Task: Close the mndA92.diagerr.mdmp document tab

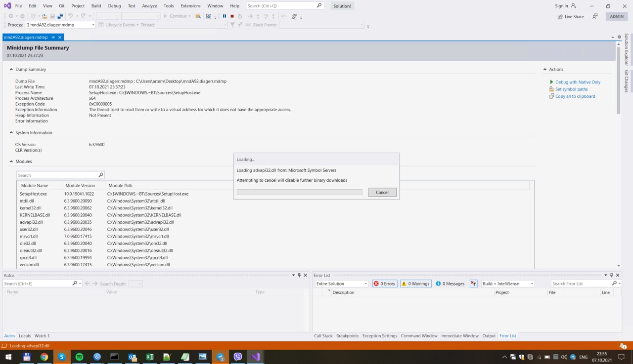Action: 60,38
